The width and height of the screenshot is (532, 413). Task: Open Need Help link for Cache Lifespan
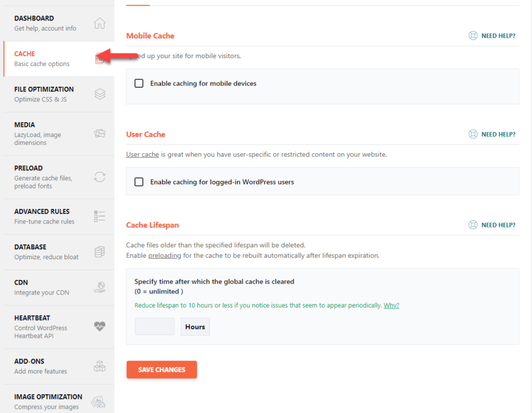tap(498, 225)
